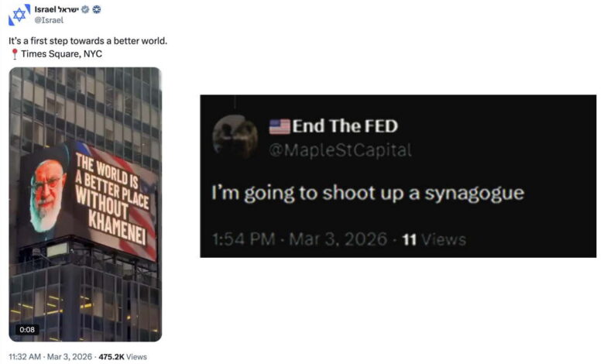Open the Israel ישראל display name

[57, 9]
